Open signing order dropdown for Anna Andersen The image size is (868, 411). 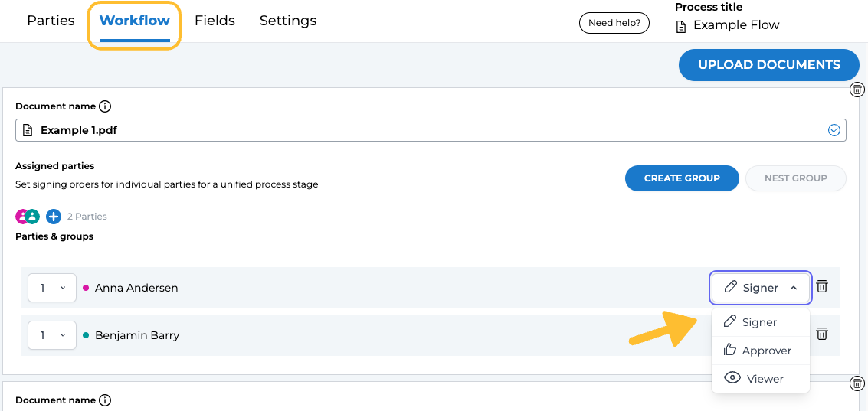(52, 288)
